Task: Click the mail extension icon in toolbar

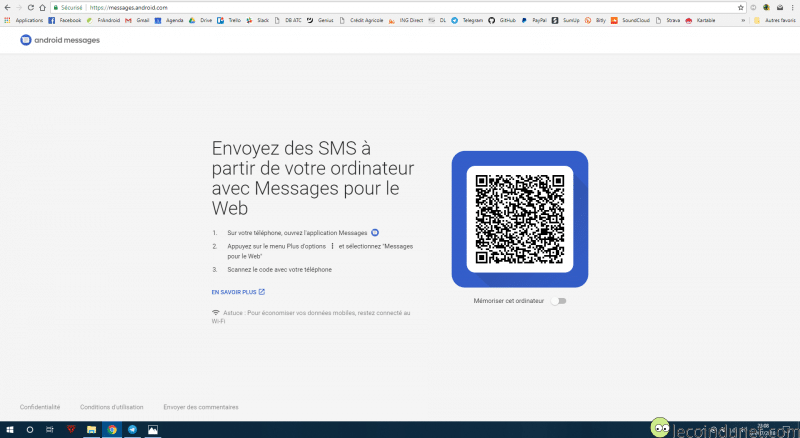Action: (x=780, y=8)
